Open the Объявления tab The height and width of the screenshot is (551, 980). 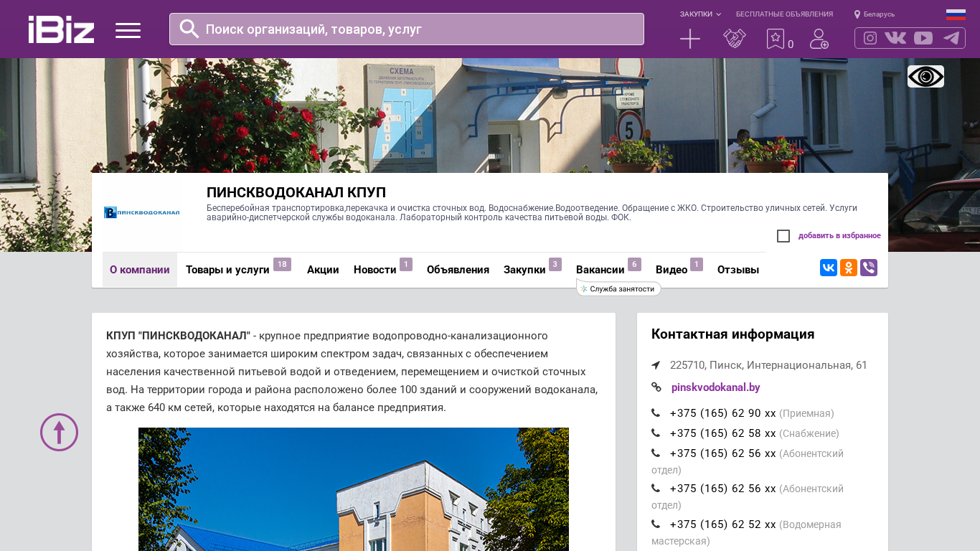tap(458, 270)
